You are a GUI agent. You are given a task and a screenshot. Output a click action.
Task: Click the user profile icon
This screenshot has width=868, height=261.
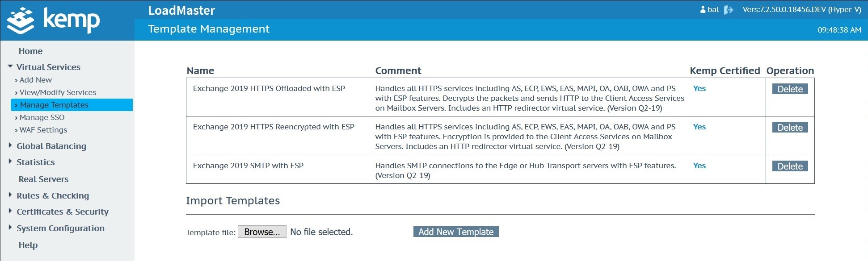(703, 10)
